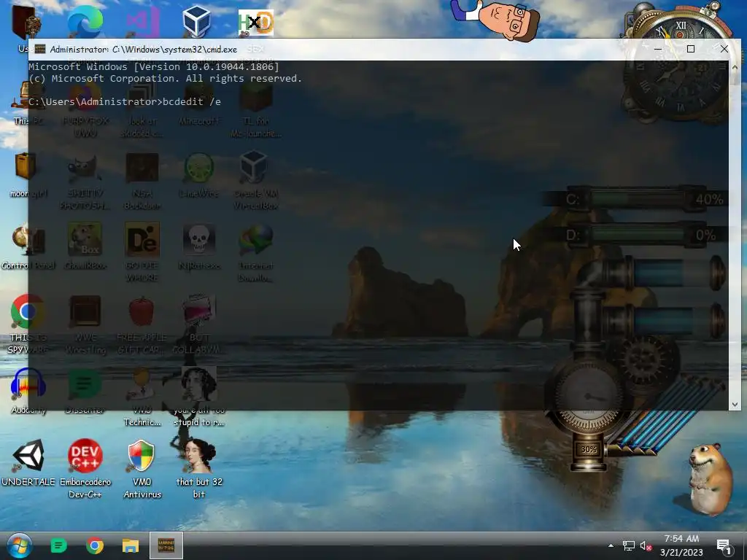The width and height of the screenshot is (747, 560).
Task: Click the muted volume tray icon
Action: pyautogui.click(x=646, y=545)
